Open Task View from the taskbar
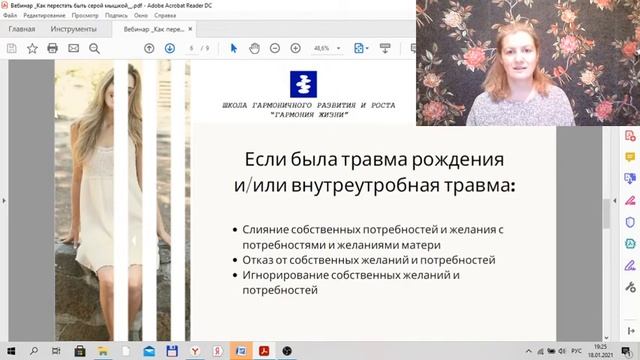 pos(56,351)
